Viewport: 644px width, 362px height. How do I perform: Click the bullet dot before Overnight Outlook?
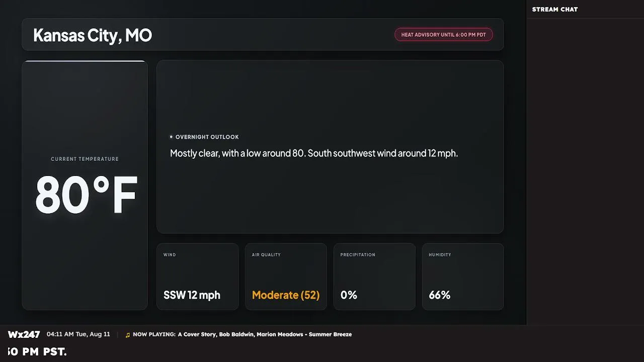[x=171, y=137]
